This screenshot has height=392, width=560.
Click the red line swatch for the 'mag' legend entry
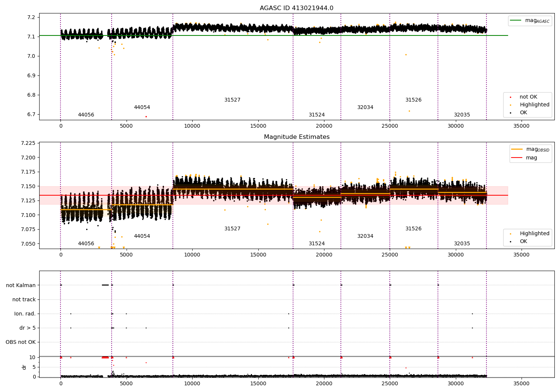click(x=517, y=158)
